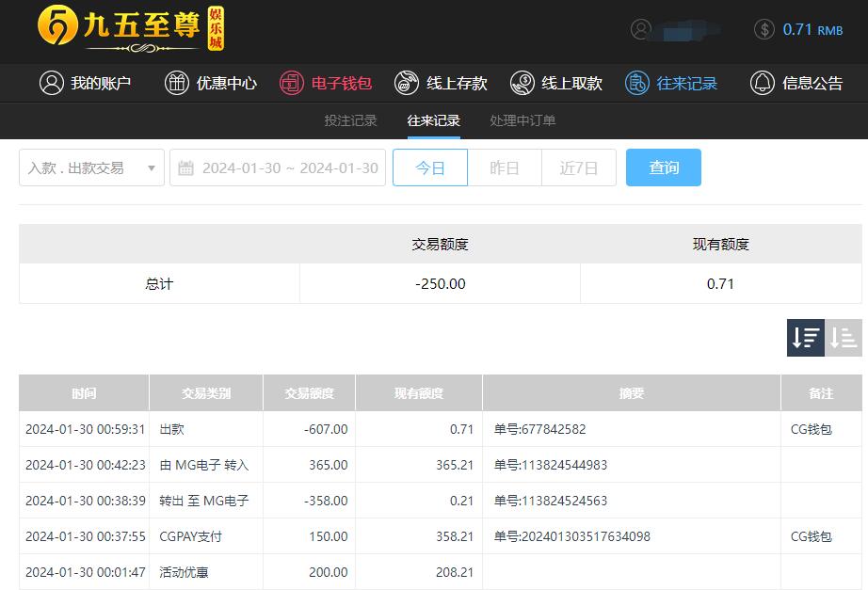Click the calendar icon in date field
Screen dimensions: 868x590
186,167
